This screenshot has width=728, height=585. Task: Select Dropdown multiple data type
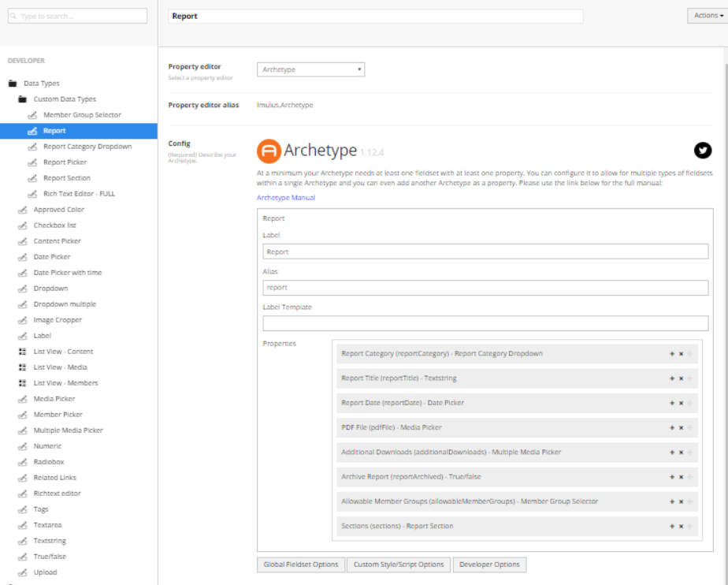click(x=65, y=305)
